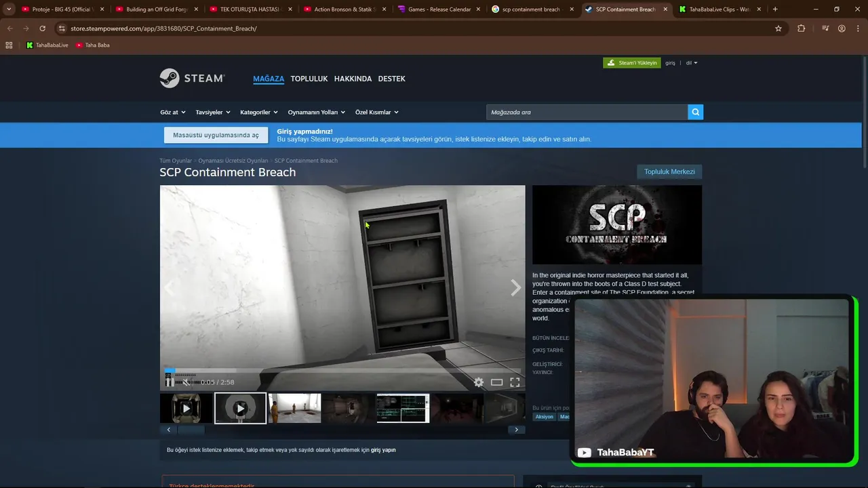Screen dimensions: 868x488
Task: Open Tüm Oyunlar breadcrumb link
Action: (x=176, y=161)
